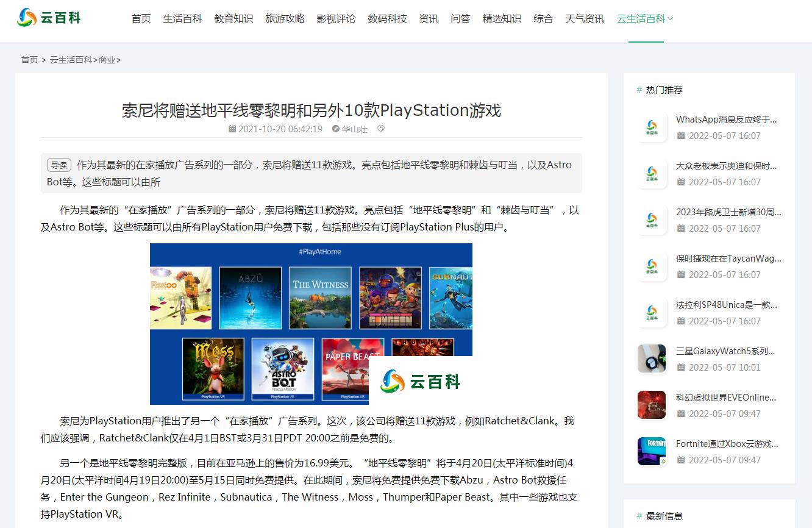Open the 首页 nav item
Viewport: 812px width, 528px height.
click(x=141, y=19)
